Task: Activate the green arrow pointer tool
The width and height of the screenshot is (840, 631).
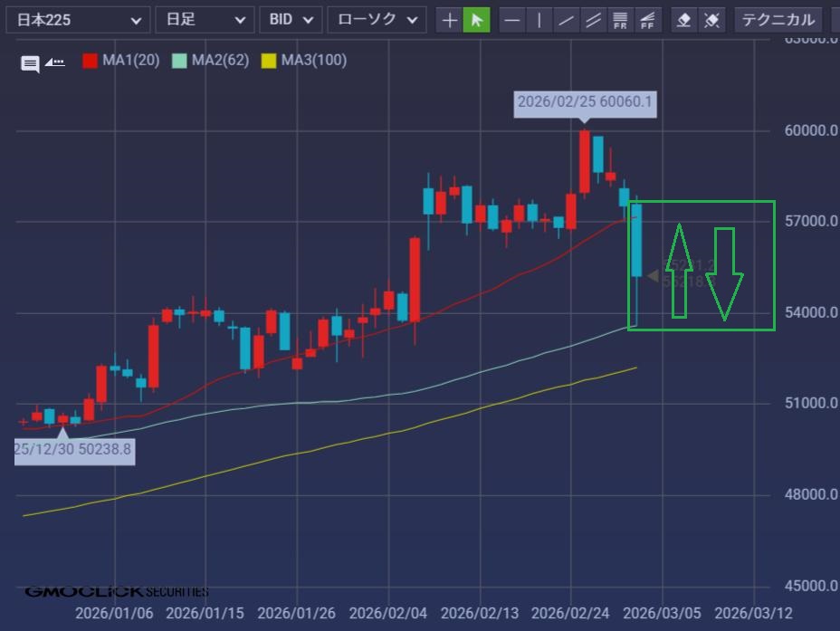Action: (x=476, y=20)
